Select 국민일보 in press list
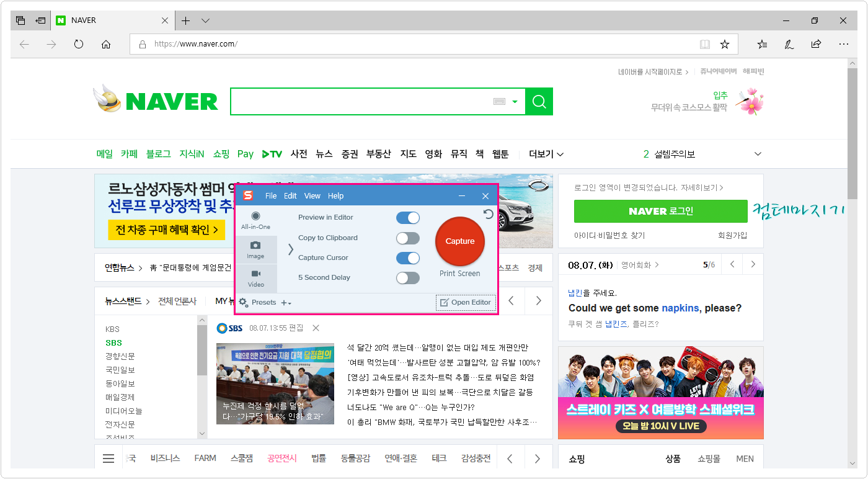 [x=120, y=370]
